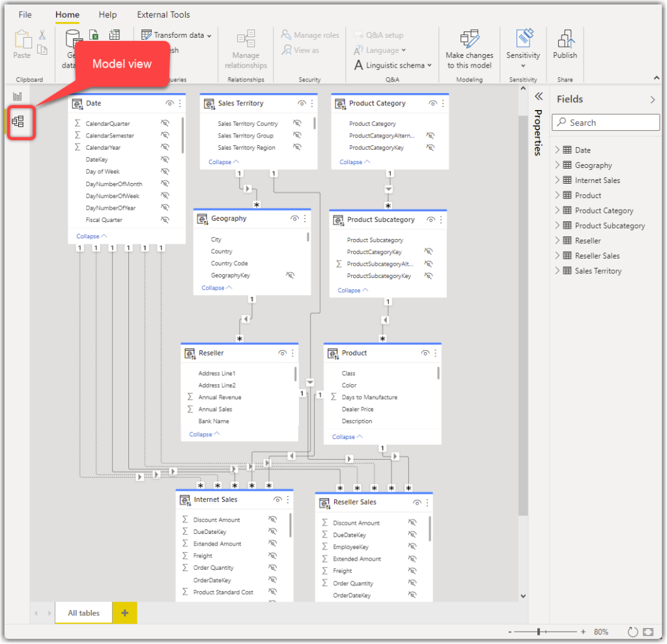Expand the Geography table in Fields
The height and width of the screenshot is (644, 667).
(558, 165)
